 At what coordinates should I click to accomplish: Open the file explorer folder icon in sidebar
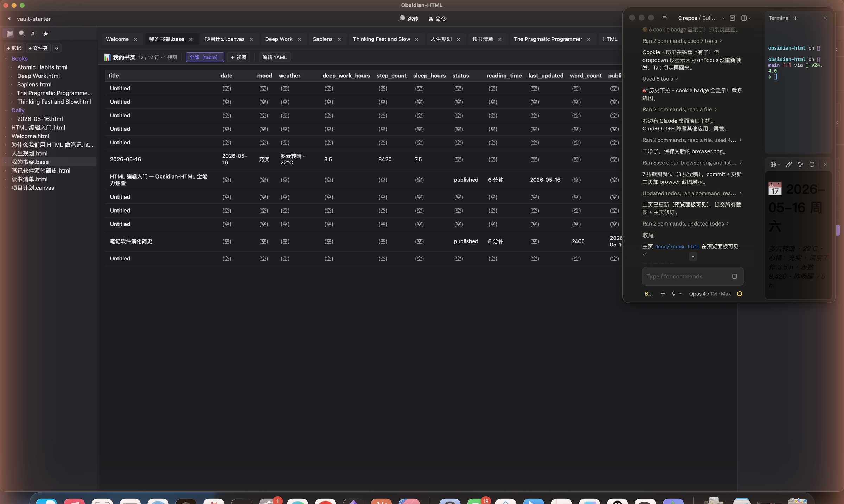click(9, 34)
